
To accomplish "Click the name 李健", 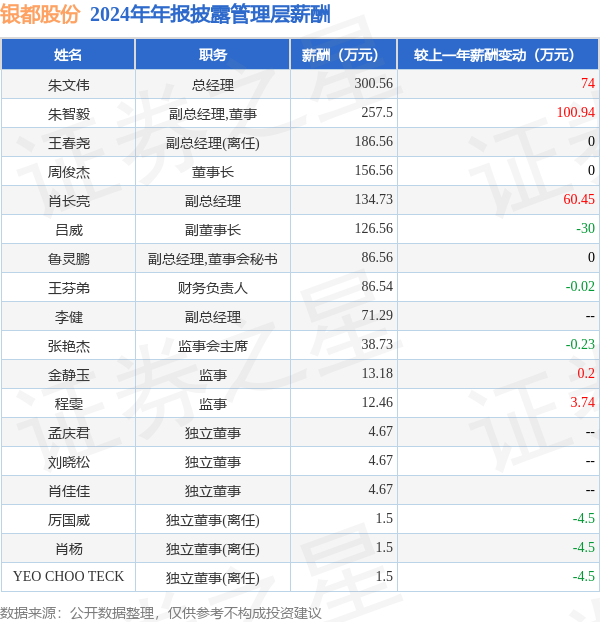I will coord(69,317).
